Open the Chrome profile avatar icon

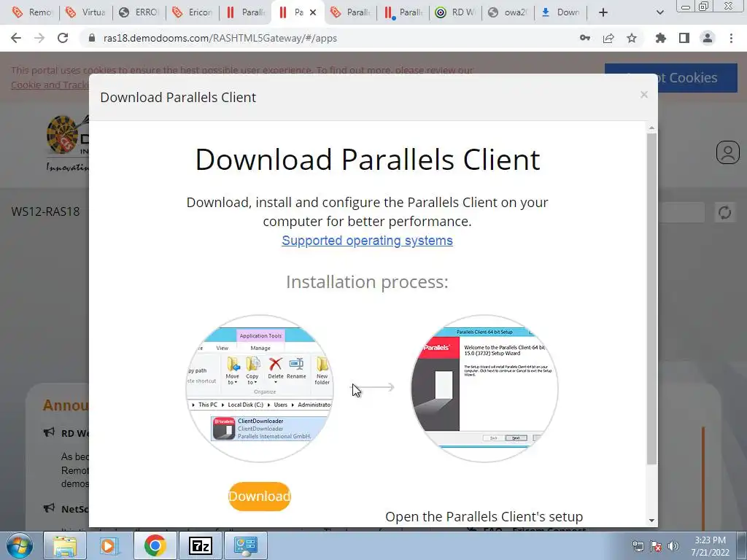pos(708,38)
